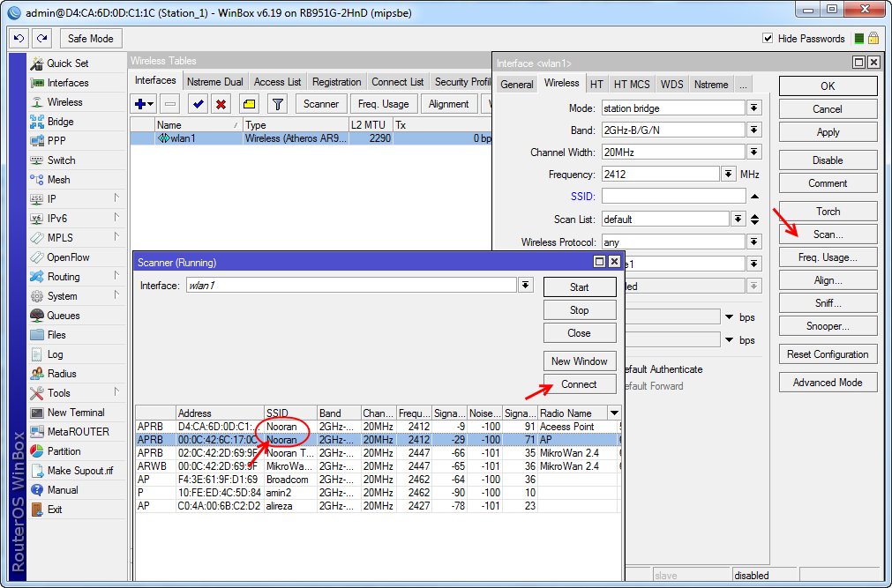This screenshot has width=892, height=588.
Task: Click the funnel Filter icon
Action: point(278,104)
